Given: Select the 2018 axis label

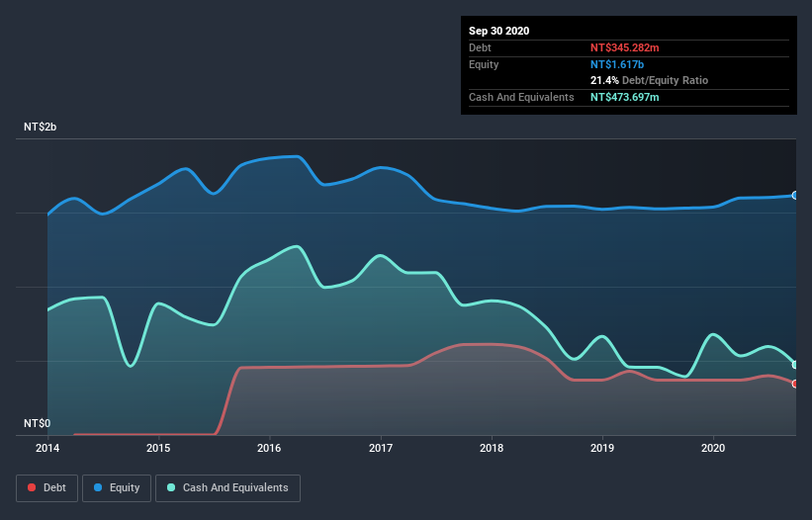Looking at the screenshot, I should pyautogui.click(x=492, y=448).
